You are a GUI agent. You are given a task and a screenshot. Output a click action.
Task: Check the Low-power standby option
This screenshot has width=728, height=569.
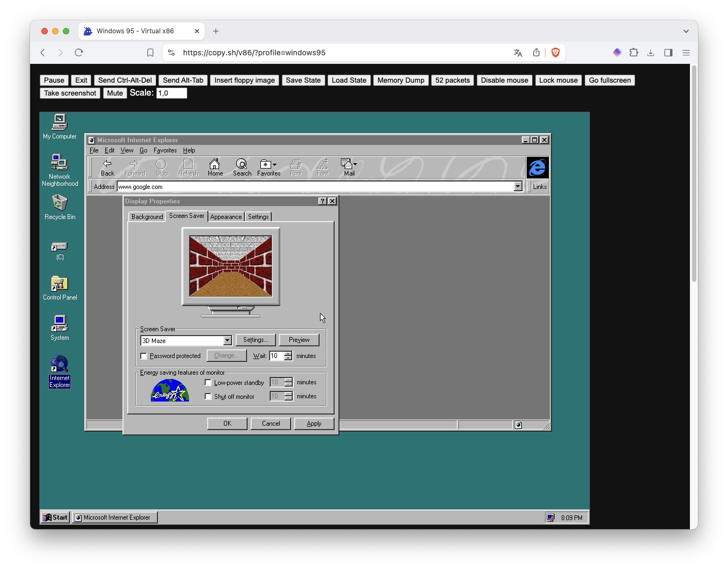coord(208,382)
